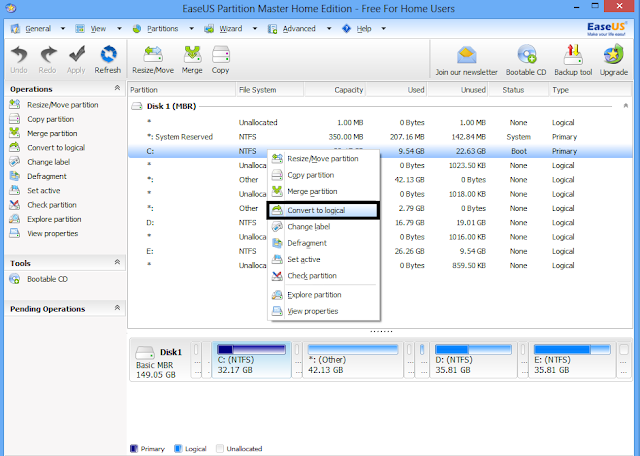Select Explore partition in context menu
The width and height of the screenshot is (640, 456).
click(x=323, y=295)
